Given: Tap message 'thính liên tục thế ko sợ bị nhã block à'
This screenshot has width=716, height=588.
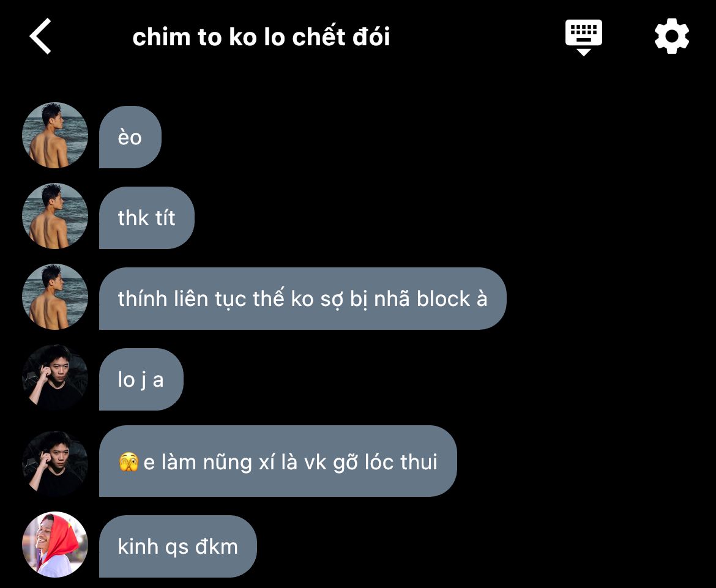Looking at the screenshot, I should pos(303,299).
